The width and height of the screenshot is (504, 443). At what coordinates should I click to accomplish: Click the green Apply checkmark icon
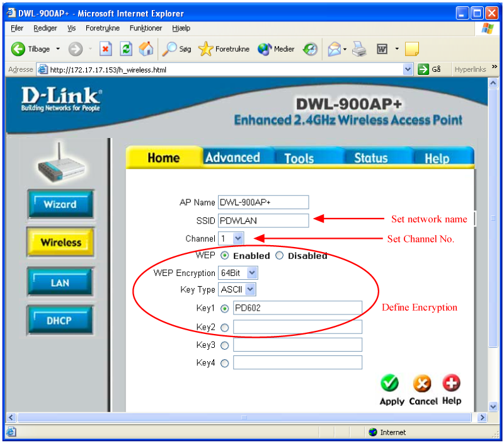coord(389,383)
